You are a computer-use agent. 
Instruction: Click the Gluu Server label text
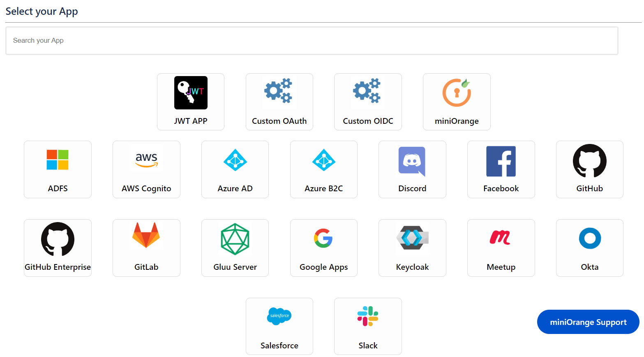tap(235, 267)
